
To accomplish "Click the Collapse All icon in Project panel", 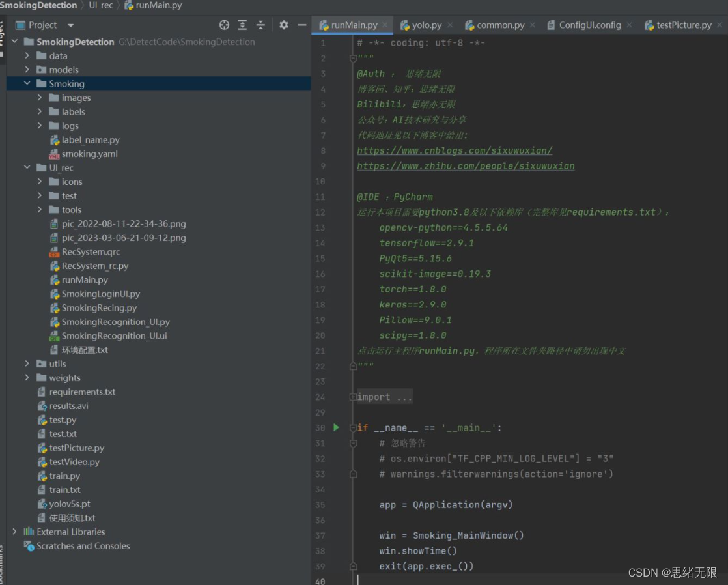I will (x=260, y=25).
